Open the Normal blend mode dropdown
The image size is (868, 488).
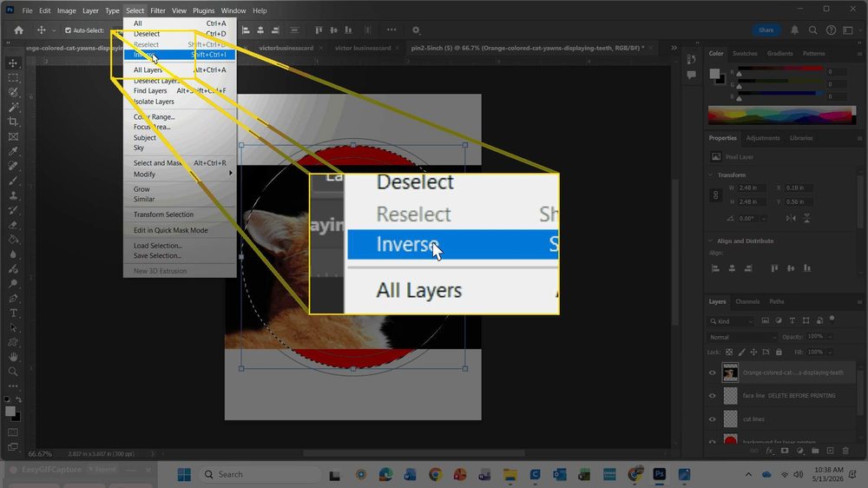(742, 337)
